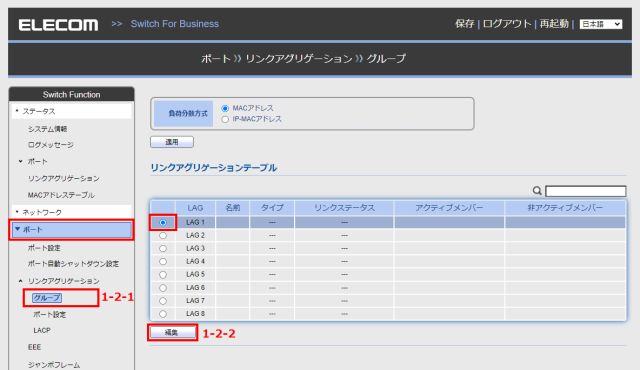Click the LAG 8 cell text
The width and height of the screenshot is (640, 370).
[195, 313]
